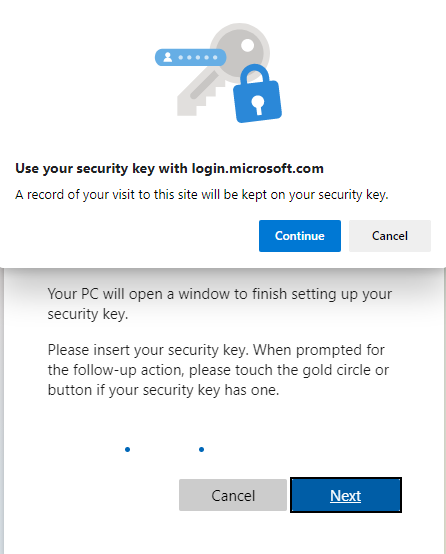Click the underlined Next button
Viewport: 446px width, 554px height.
346,495
